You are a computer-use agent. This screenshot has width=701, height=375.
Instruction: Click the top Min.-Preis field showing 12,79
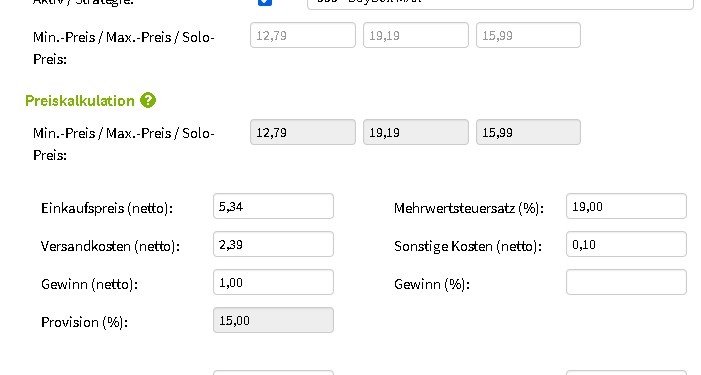pyautogui.click(x=303, y=35)
